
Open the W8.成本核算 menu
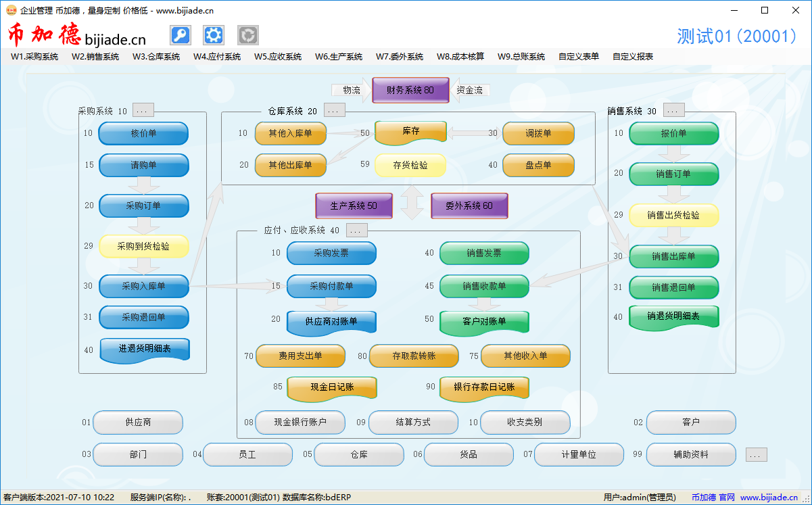pyautogui.click(x=460, y=57)
